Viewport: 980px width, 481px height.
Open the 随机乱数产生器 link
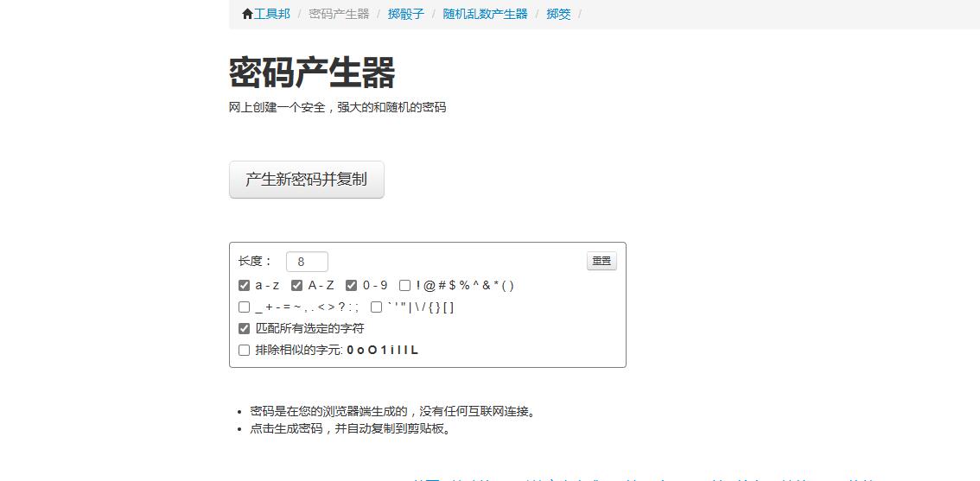(485, 14)
